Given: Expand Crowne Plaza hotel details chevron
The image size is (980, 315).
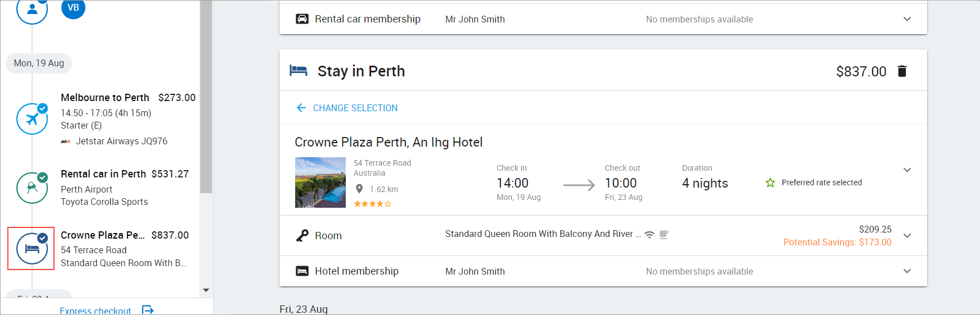Looking at the screenshot, I should pos(907,170).
